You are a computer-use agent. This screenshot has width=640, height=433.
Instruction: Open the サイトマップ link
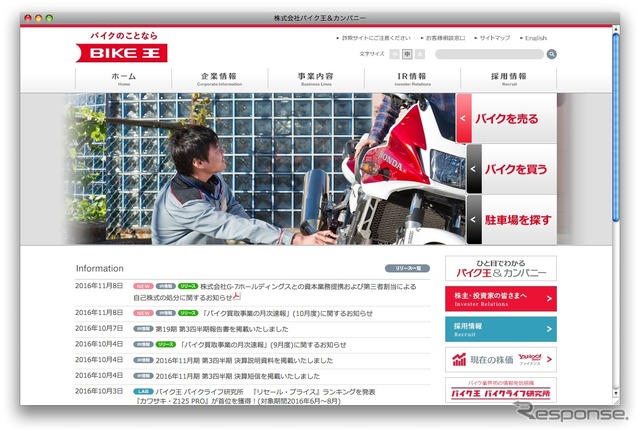point(494,38)
